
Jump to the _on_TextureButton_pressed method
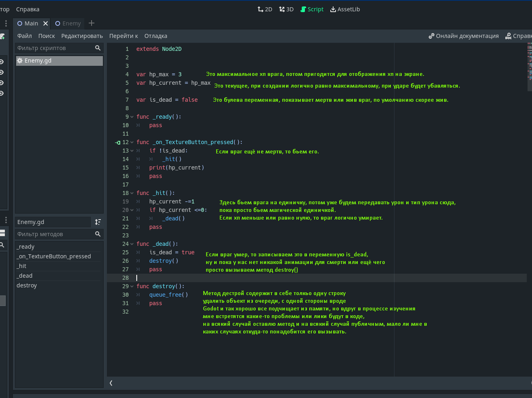[54, 256]
